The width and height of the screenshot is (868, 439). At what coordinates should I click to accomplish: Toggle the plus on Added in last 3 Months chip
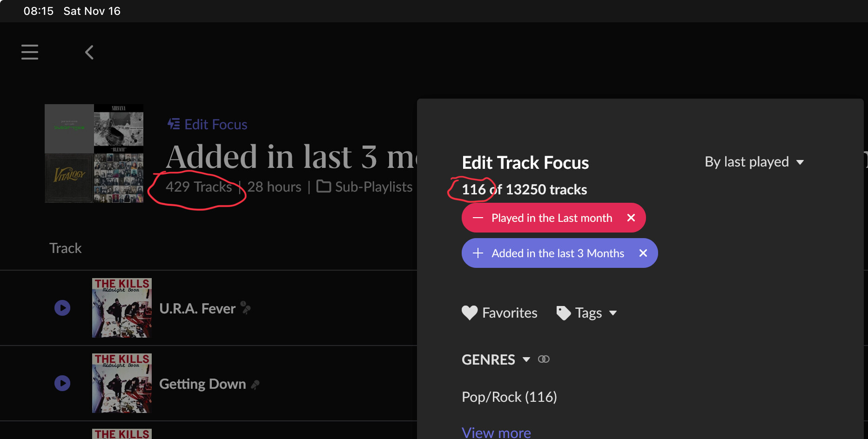[x=478, y=253]
